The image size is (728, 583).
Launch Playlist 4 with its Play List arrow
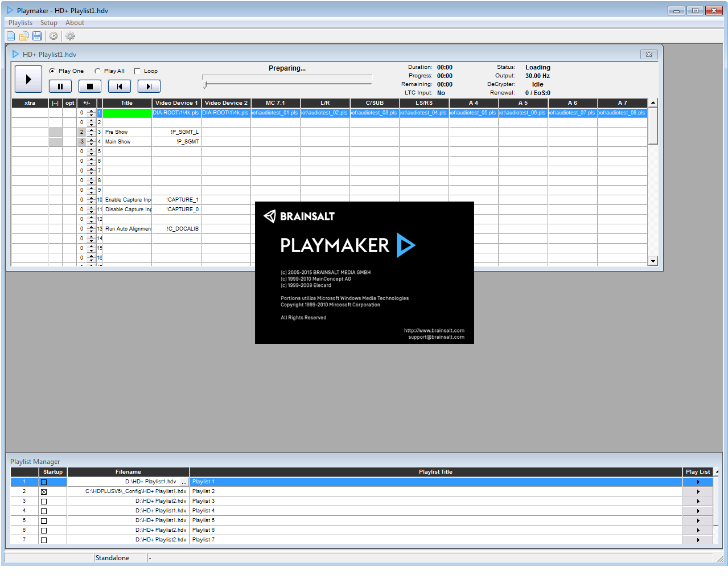click(698, 511)
